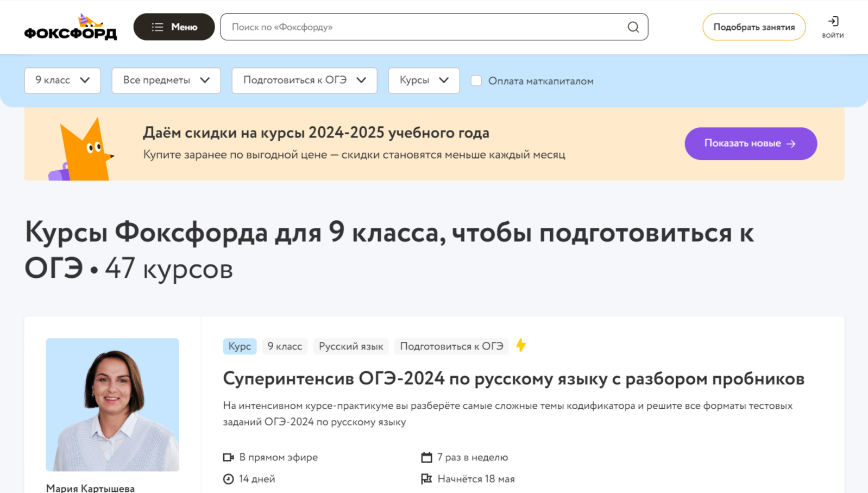Click the fox mascot banner image
The width and height of the screenshot is (868, 493).
click(81, 149)
